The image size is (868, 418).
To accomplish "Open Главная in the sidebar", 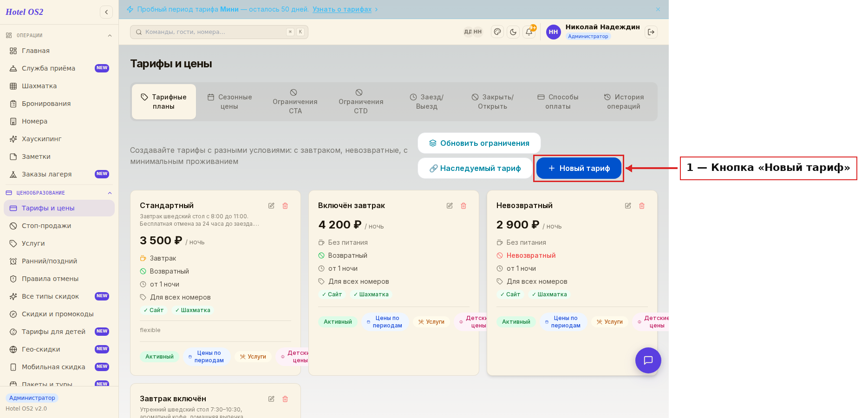I will [x=59, y=51].
